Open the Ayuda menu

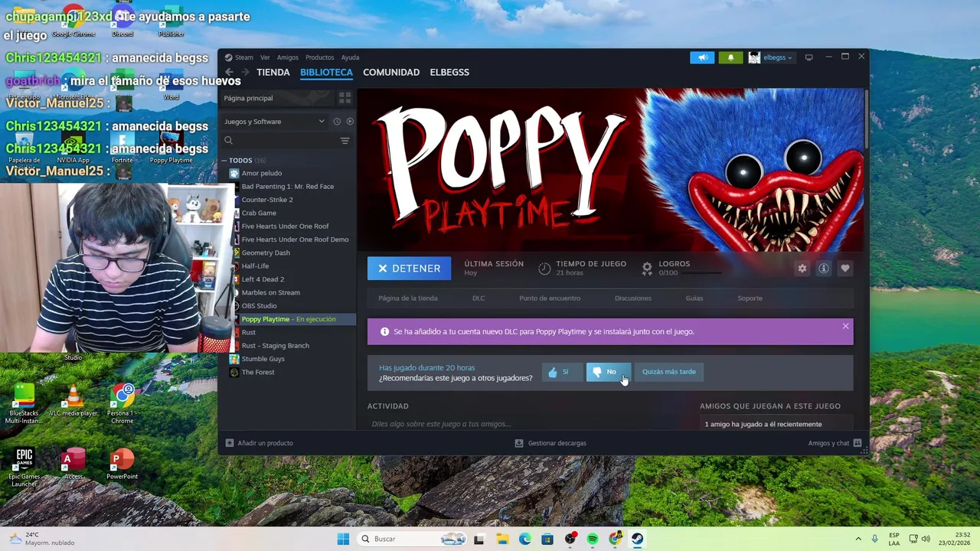350,57
